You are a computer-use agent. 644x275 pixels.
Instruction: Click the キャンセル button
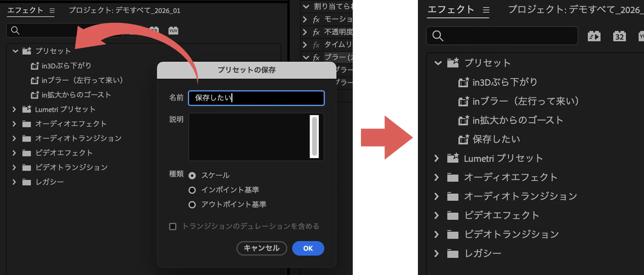point(262,248)
